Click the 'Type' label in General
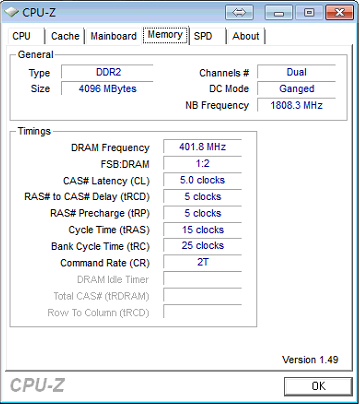360x404 pixels. (39, 73)
